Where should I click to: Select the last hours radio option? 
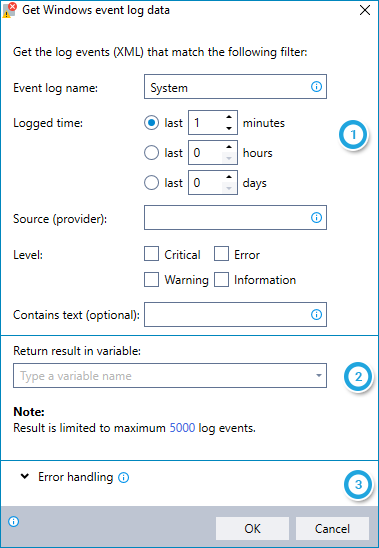pyautogui.click(x=151, y=153)
